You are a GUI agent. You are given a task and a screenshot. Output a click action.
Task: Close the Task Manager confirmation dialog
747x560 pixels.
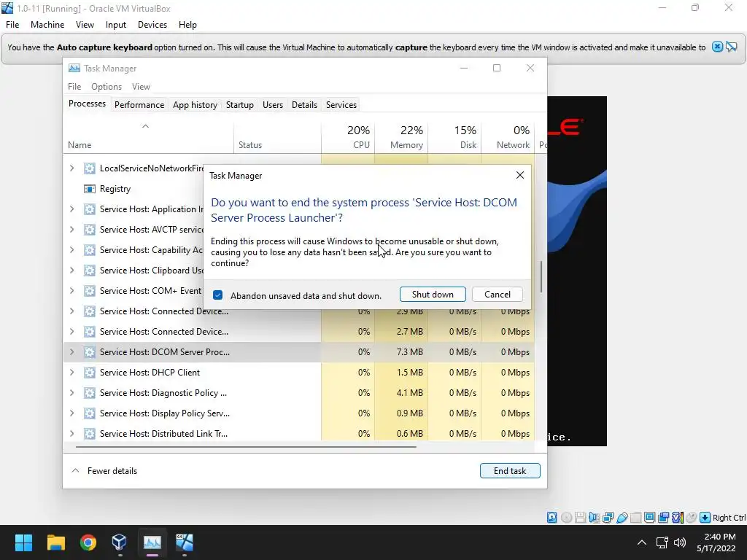pos(519,175)
